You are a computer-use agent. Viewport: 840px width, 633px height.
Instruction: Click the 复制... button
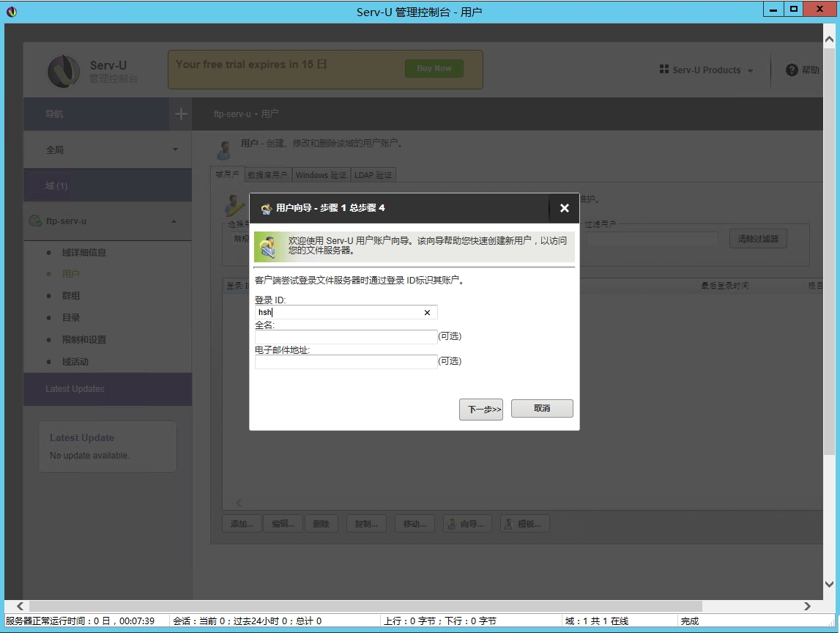[x=366, y=524]
